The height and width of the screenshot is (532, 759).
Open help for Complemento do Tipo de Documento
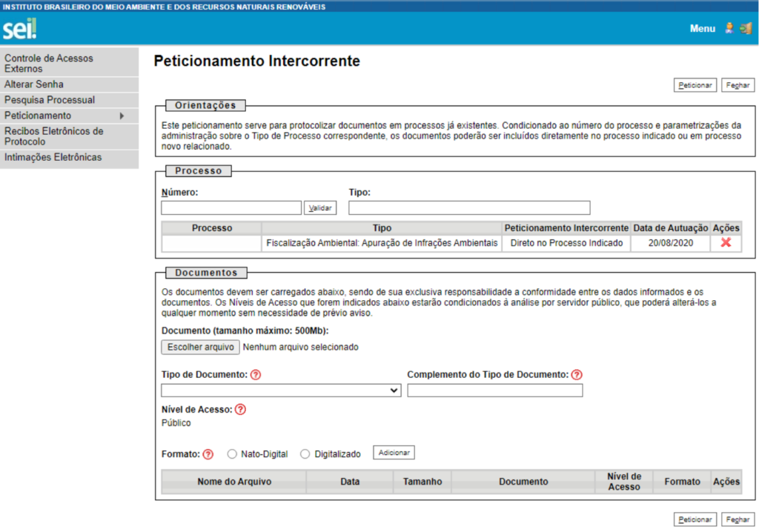[x=577, y=375]
